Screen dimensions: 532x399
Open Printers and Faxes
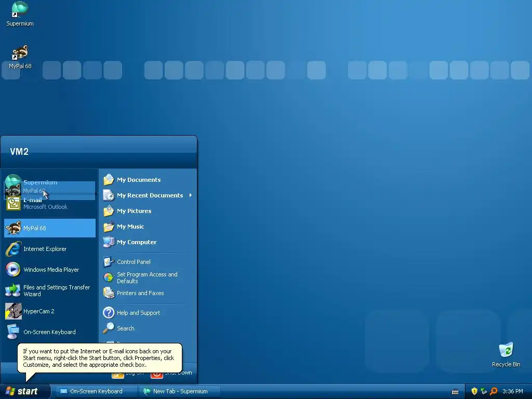(148, 293)
